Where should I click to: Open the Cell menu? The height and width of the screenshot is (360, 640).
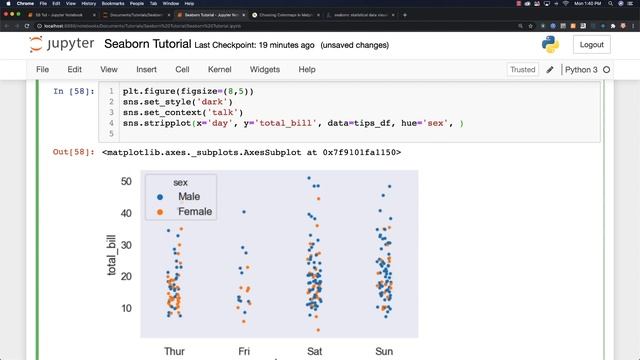182,69
